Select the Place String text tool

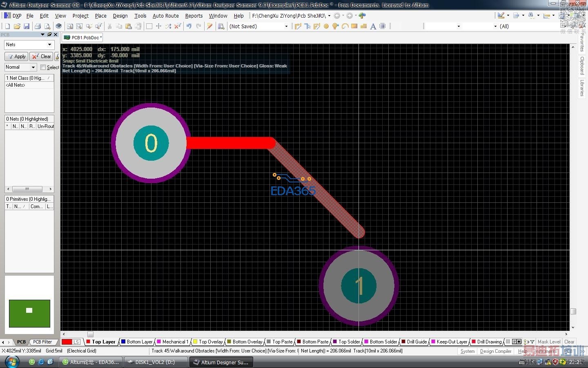point(373,26)
